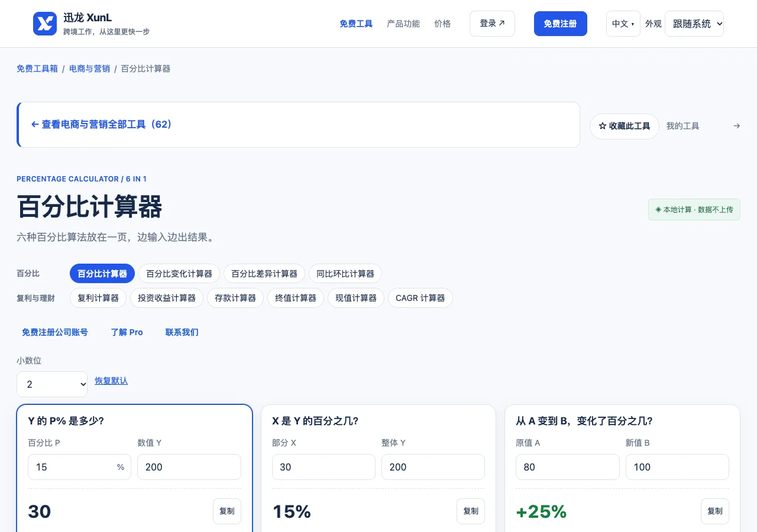The width and height of the screenshot is (757, 532).
Task: Focus the 数值 Y input field
Action: point(189,467)
